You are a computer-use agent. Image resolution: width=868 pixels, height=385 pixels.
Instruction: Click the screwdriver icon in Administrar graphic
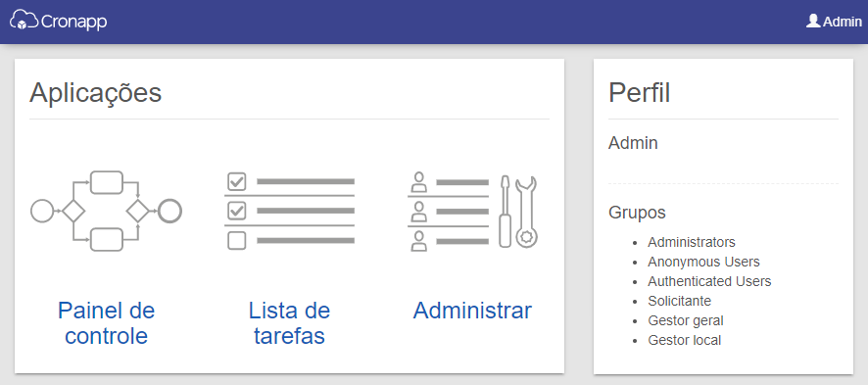coord(505,212)
